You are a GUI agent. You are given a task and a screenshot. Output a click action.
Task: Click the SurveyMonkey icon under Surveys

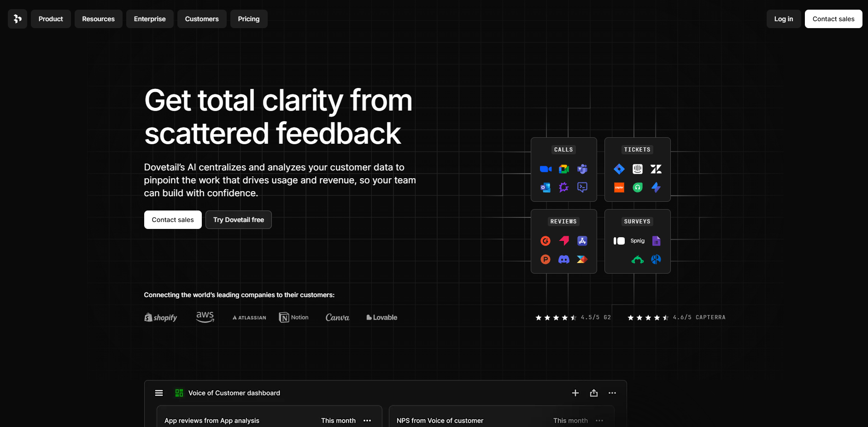pyautogui.click(x=637, y=260)
